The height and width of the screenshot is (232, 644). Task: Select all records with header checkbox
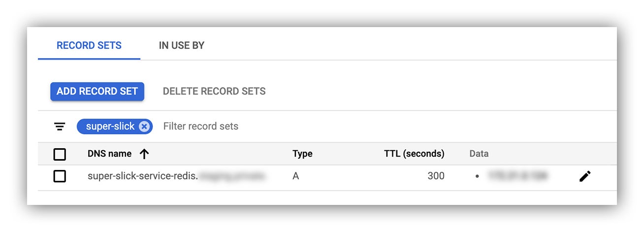[60, 155]
